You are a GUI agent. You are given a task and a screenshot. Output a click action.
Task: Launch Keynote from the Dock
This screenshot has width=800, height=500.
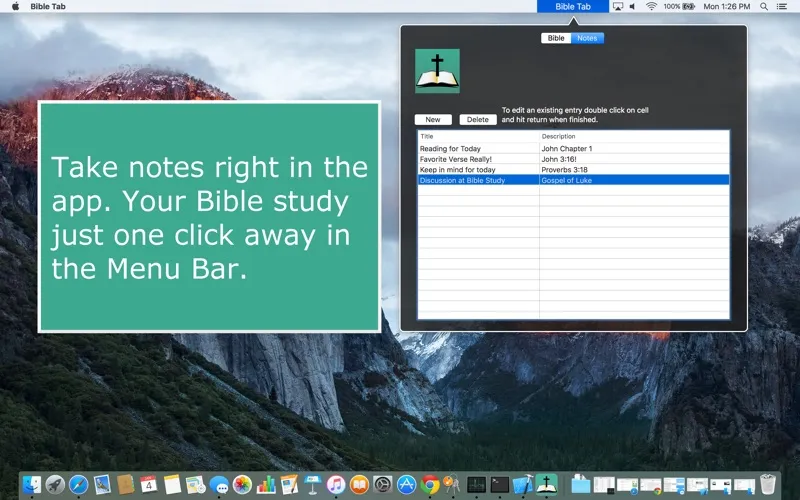313,485
